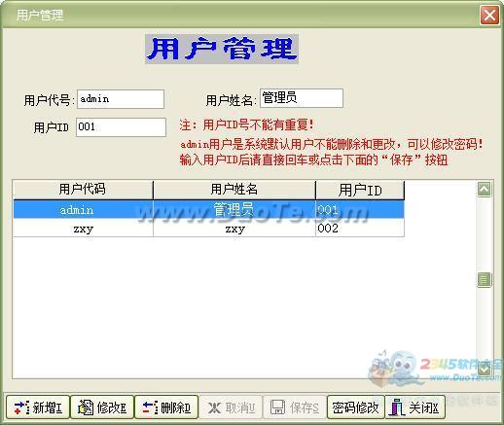Viewport: 504px width, 425px height.
Task: Click the 用户代码 column header
Action: 83,190
